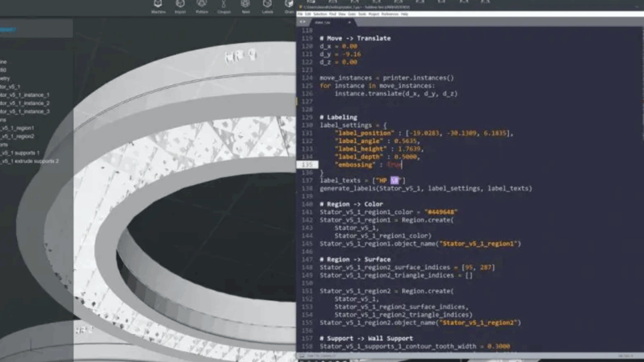Place cursor on the "#449648" color string
This screenshot has width=644, height=362.
441,212
